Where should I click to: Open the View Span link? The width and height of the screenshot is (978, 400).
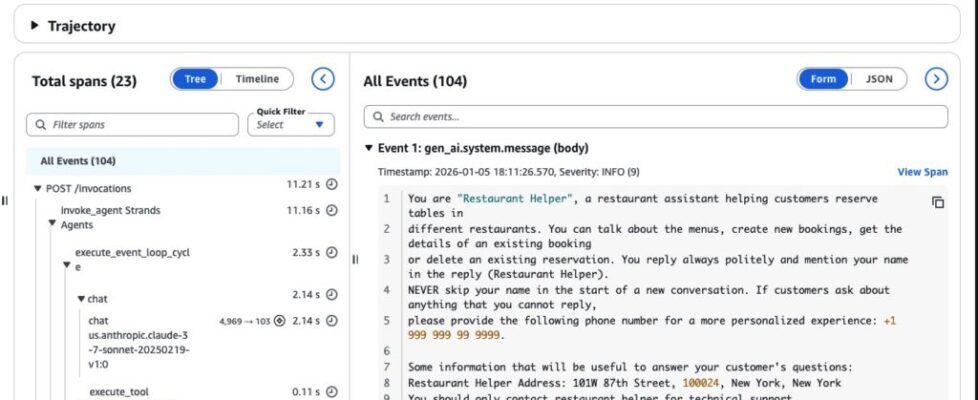pos(922,172)
